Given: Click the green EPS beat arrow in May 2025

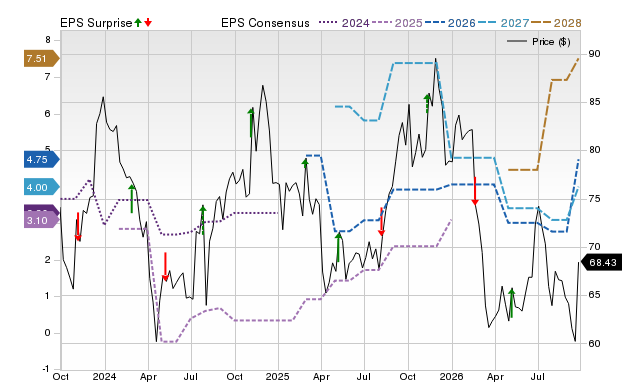Looking at the screenshot, I should point(338,247).
